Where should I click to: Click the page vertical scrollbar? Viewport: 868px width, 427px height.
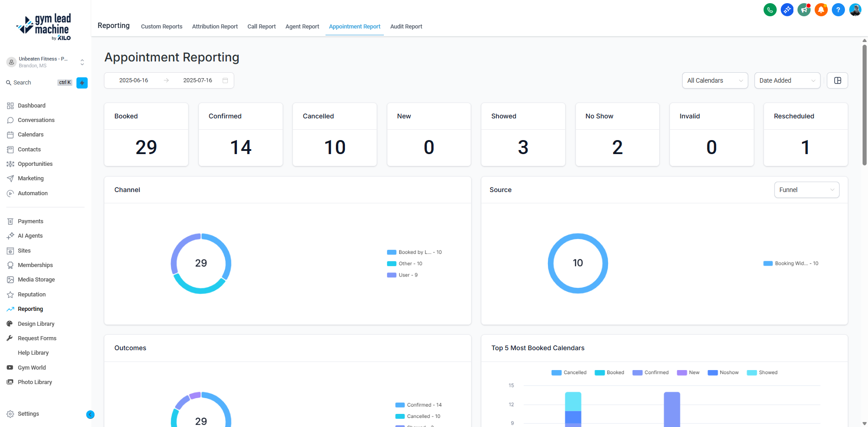tap(864, 105)
